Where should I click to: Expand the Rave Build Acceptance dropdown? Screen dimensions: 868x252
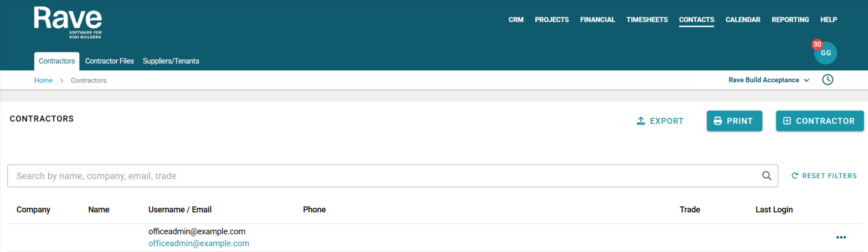tap(769, 80)
